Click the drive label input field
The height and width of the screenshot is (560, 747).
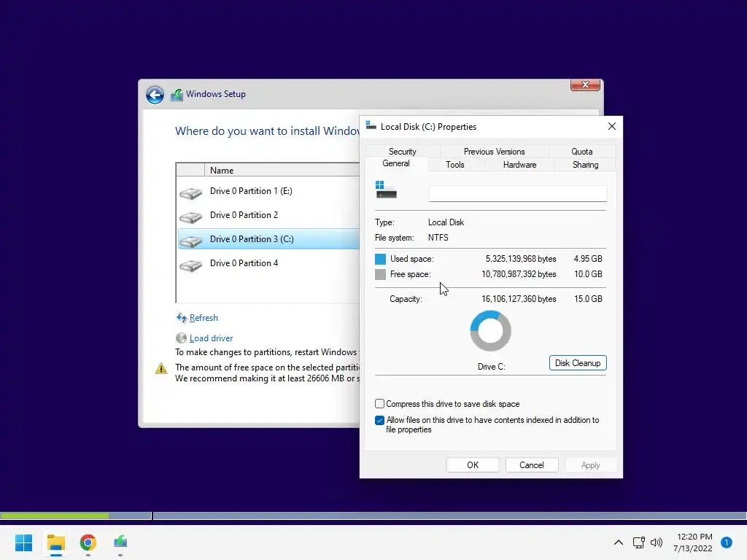[x=517, y=193]
